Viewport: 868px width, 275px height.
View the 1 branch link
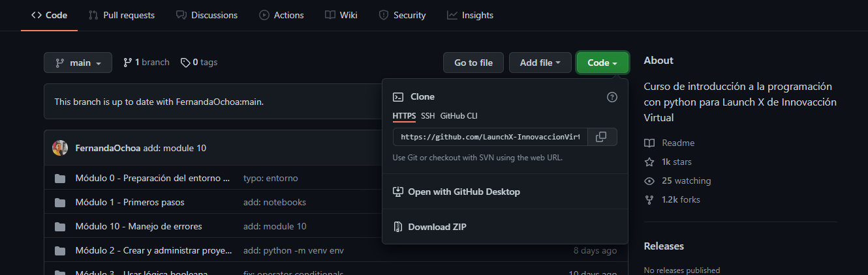coord(146,63)
